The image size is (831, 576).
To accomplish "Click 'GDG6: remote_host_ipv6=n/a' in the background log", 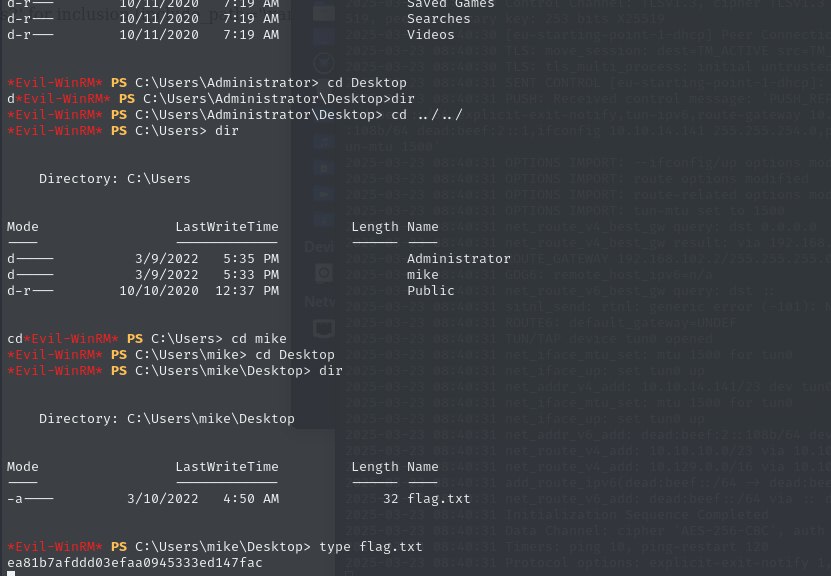I will click(x=608, y=274).
